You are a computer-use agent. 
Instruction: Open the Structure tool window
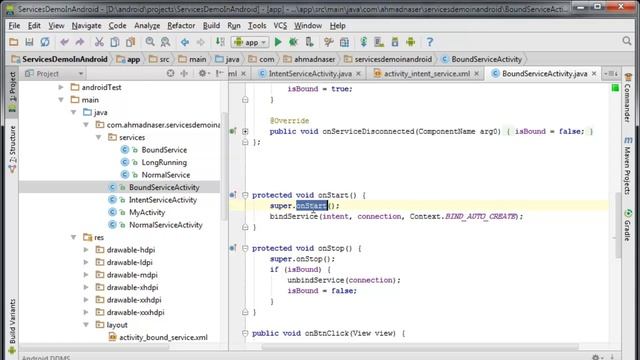[12, 149]
